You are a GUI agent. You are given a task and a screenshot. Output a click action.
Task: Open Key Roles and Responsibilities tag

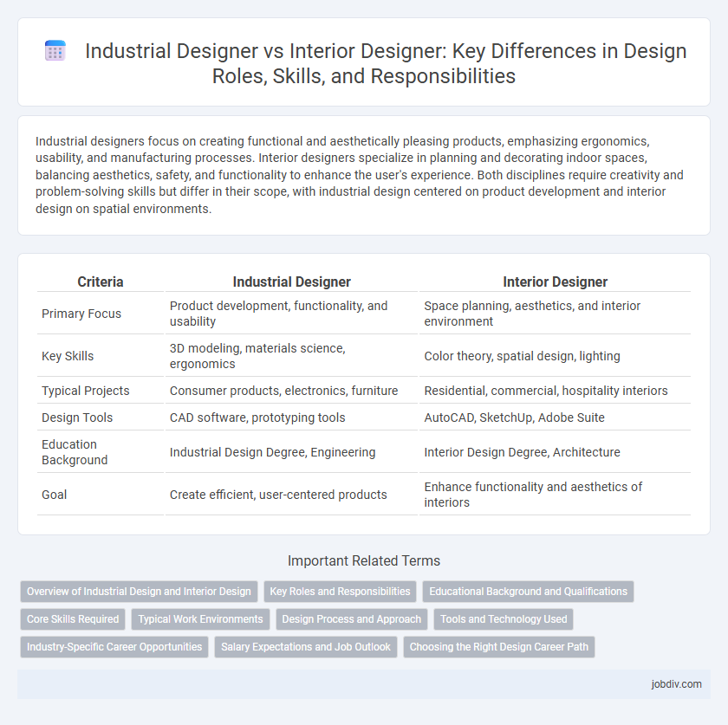coord(340,592)
